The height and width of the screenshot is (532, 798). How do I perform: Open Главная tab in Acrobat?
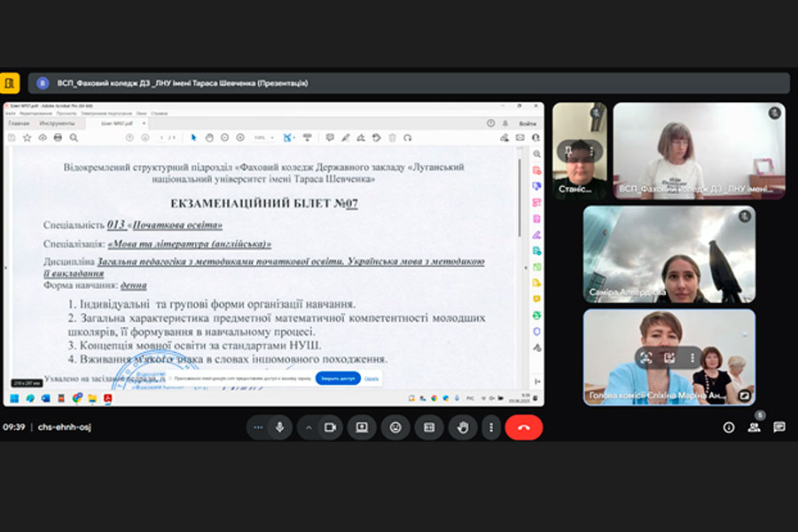[x=19, y=123]
